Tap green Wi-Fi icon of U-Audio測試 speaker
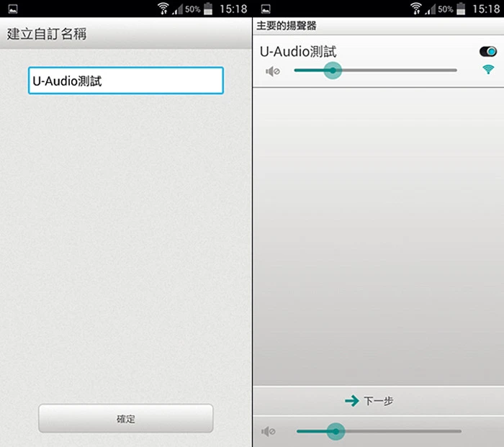This screenshot has height=447, width=504. click(x=488, y=69)
